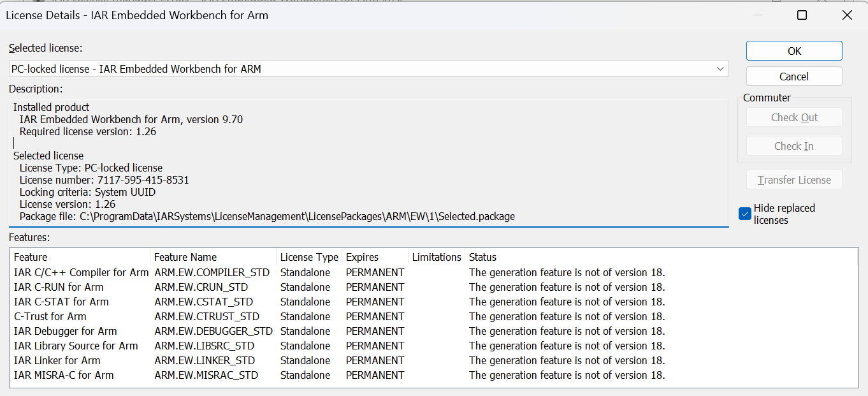Screen dimensions: 868x396
Task: Sort by the Feature Name column header
Action: click(185, 257)
